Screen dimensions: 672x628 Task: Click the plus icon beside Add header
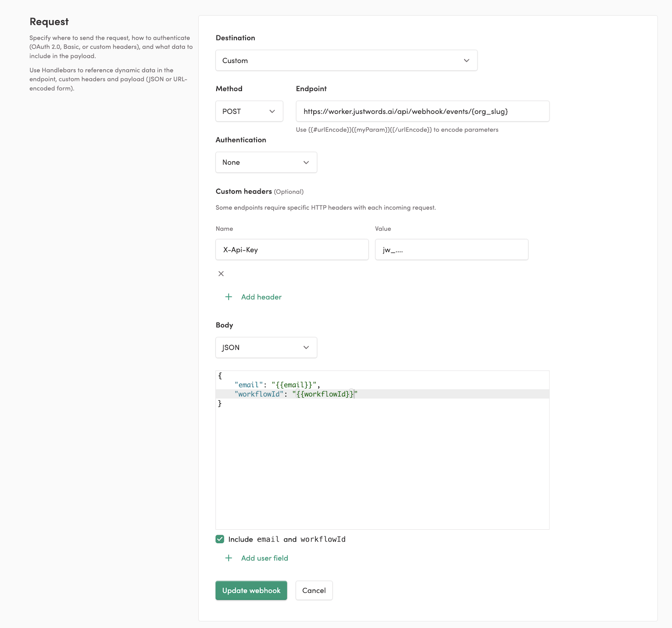(x=228, y=297)
